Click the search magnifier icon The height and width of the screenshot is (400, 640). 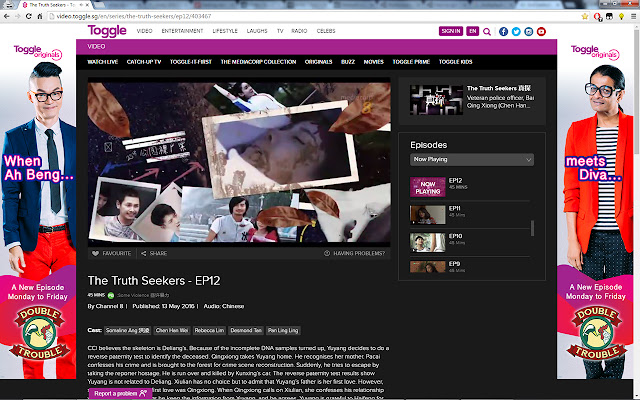coord(487,31)
